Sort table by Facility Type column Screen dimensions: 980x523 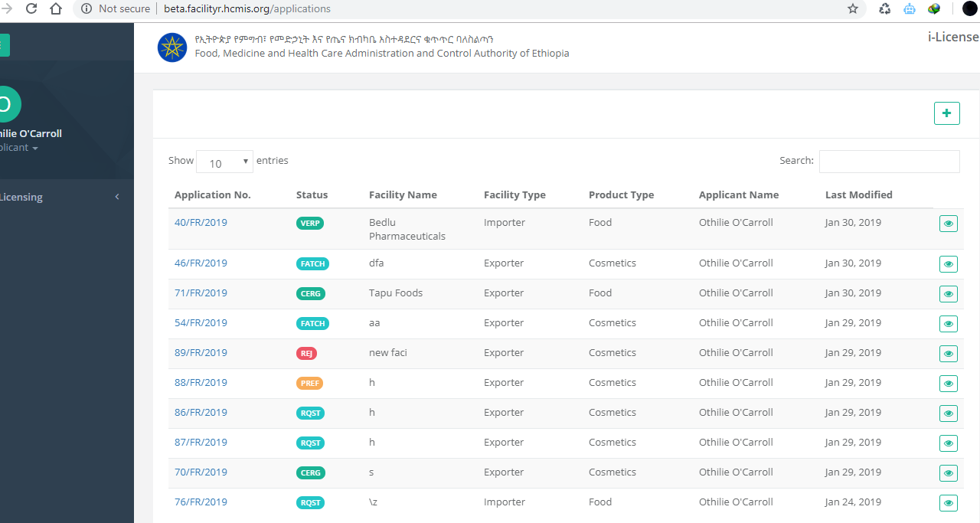pyautogui.click(x=514, y=195)
